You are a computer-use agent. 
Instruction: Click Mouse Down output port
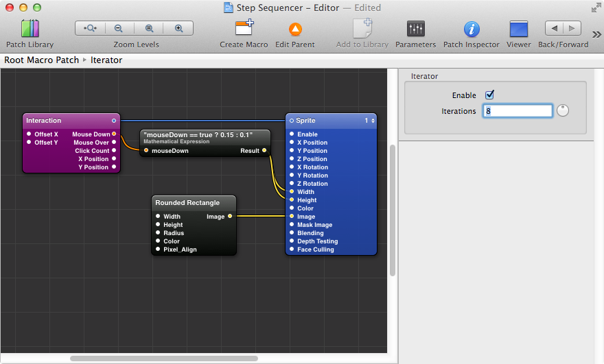(114, 134)
